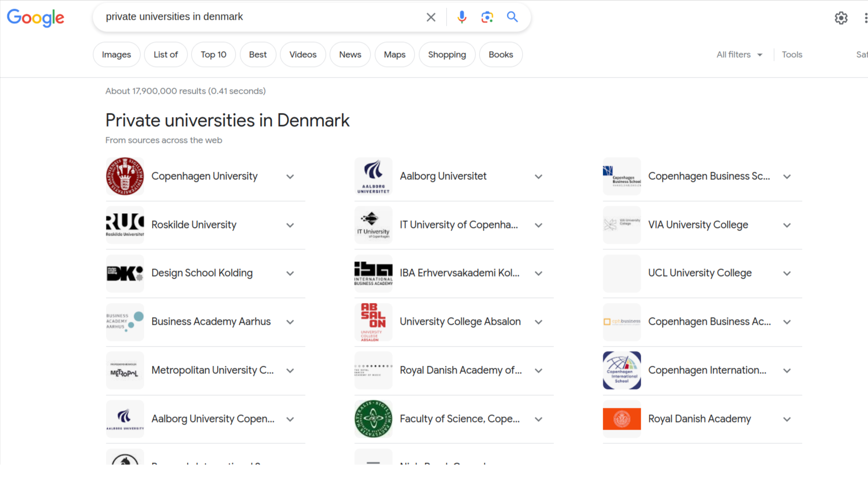This screenshot has height=497, width=868.
Task: Start voice search with the microphone
Action: pyautogui.click(x=461, y=17)
